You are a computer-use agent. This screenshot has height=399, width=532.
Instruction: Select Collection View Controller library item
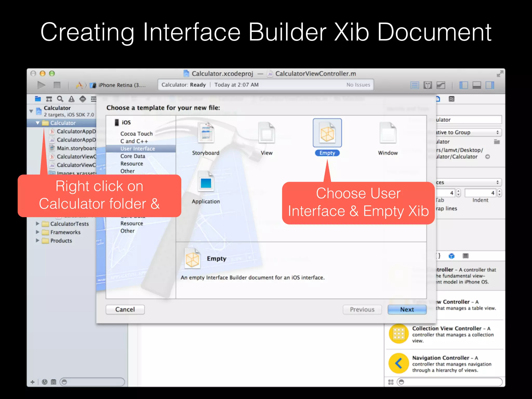(444, 334)
